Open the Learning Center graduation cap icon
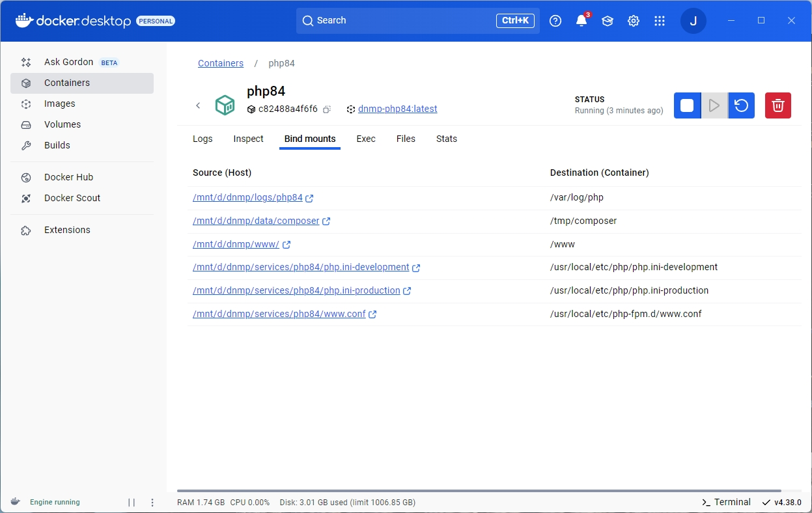This screenshot has width=812, height=513. (608, 21)
